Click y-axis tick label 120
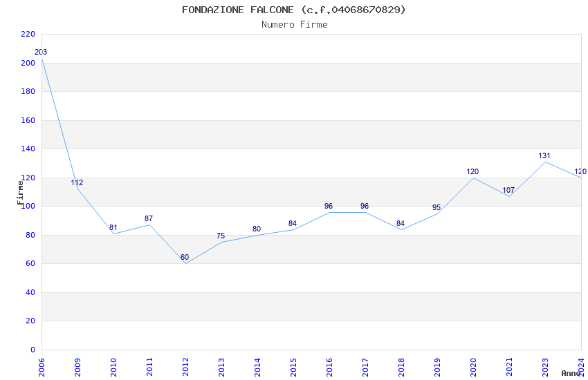This screenshot has height=380, width=588. (x=28, y=178)
